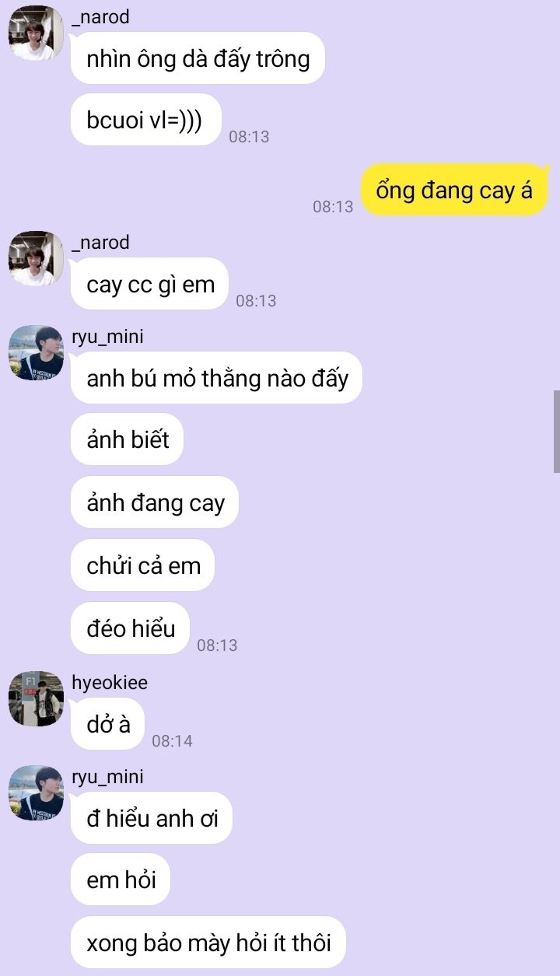Tap the "ảnh biết" message bubble

[x=128, y=440]
